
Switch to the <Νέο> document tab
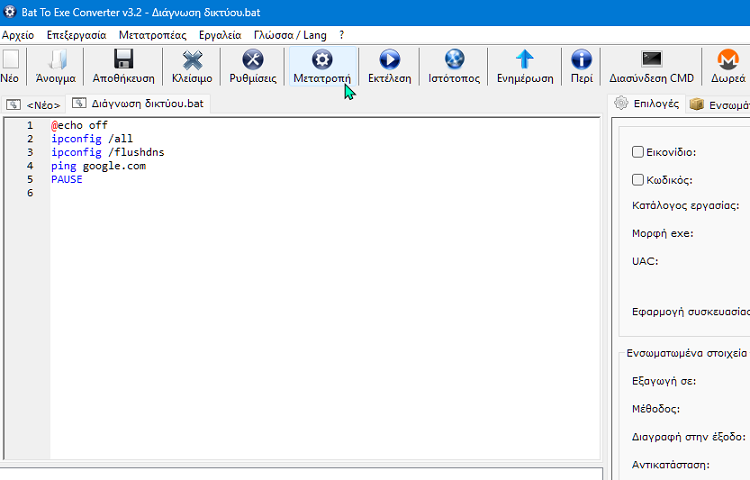[x=34, y=105]
